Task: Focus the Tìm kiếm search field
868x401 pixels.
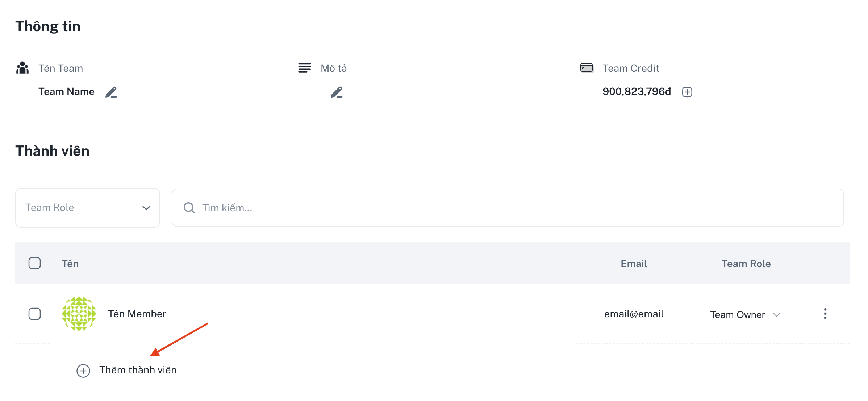Action: (507, 208)
